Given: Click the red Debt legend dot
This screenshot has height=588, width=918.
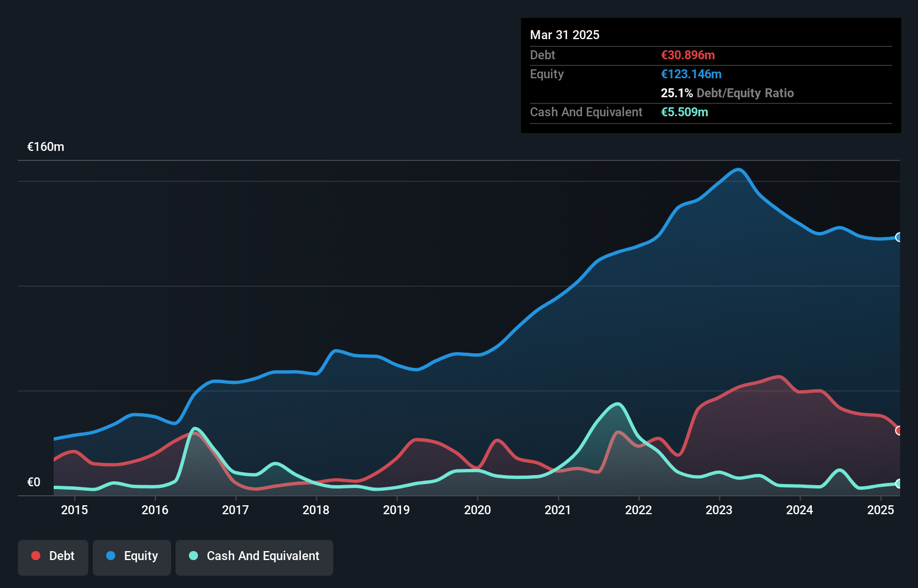Looking at the screenshot, I should click(x=35, y=556).
